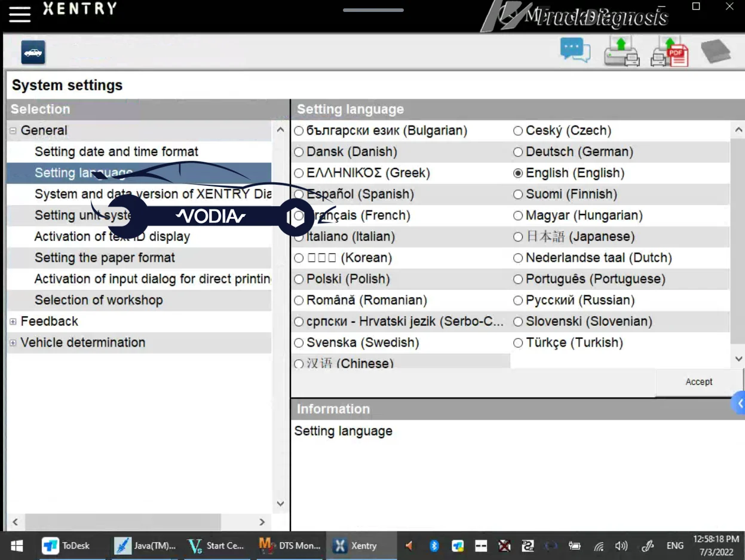Click the print icon in the toolbar
Viewport: 745px width, 560px height.
pyautogui.click(x=621, y=51)
